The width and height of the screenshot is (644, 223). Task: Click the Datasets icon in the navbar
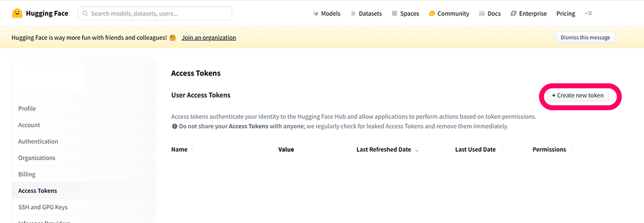pyautogui.click(x=353, y=14)
